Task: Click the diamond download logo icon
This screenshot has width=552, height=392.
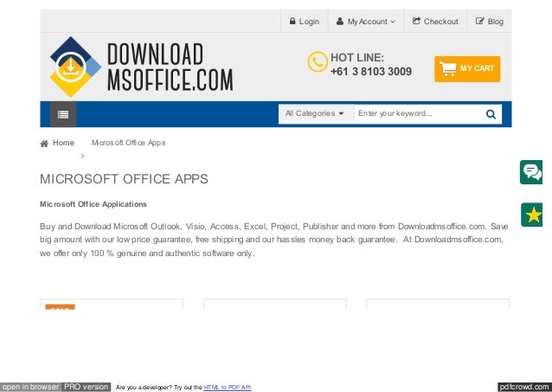Action: tap(74, 67)
